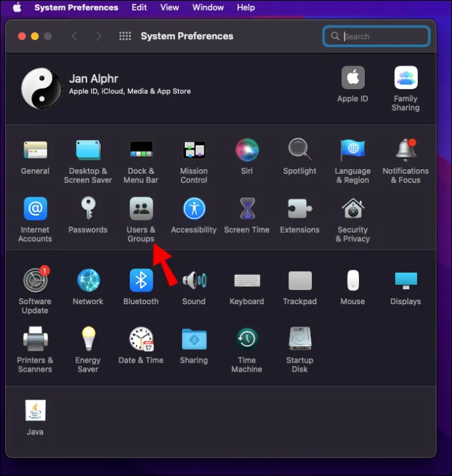The image size is (452, 476).
Task: Open Desktop & Screen Saver preferences
Action: [88, 150]
